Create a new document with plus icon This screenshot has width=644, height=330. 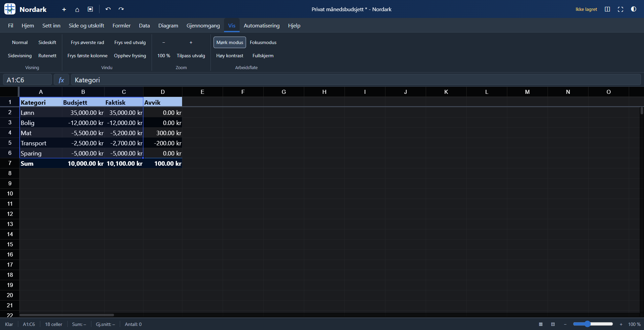click(64, 9)
